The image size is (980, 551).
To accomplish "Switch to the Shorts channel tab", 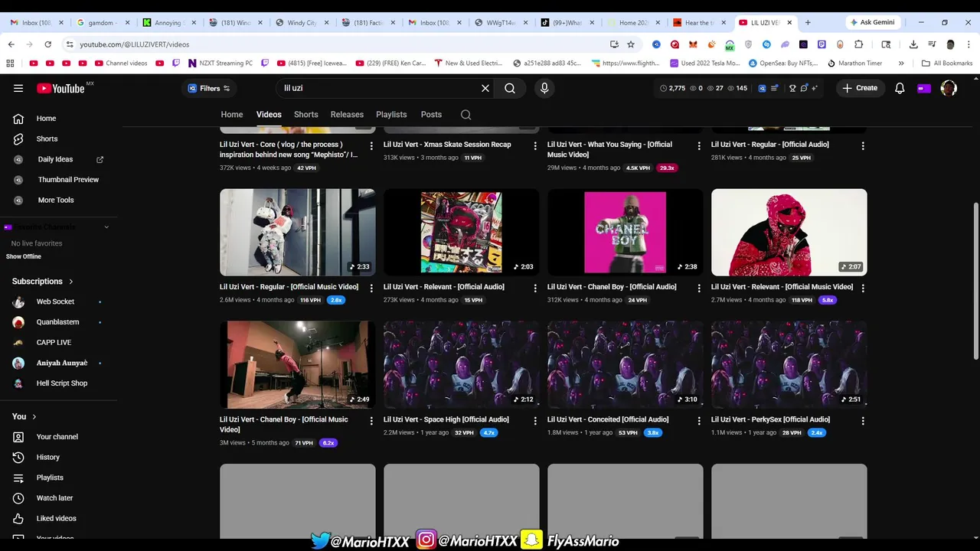I will pos(306,115).
